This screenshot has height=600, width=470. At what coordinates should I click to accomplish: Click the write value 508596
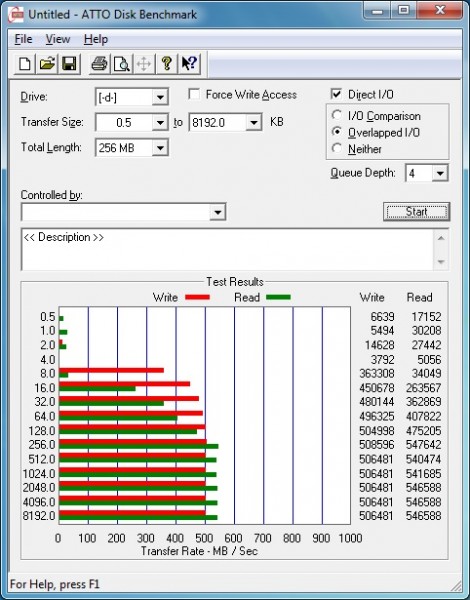[377, 445]
